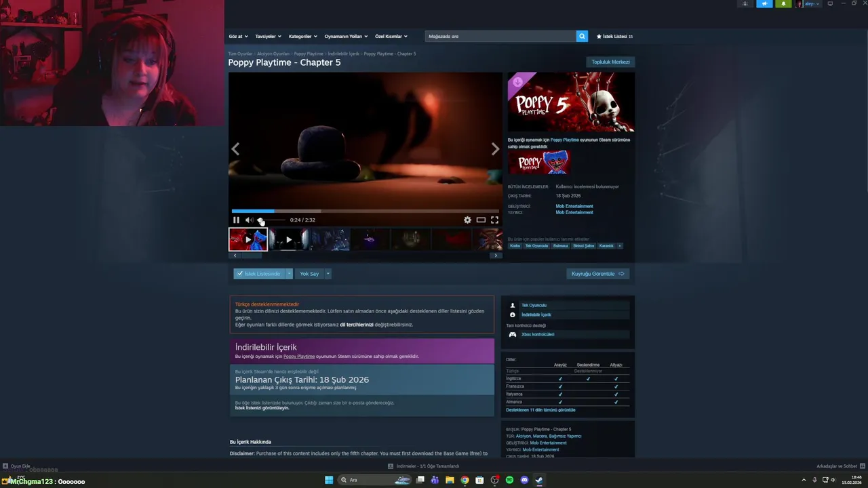The width and height of the screenshot is (868, 488).
Task: Open Steam from the taskbar
Action: pyautogui.click(x=539, y=480)
